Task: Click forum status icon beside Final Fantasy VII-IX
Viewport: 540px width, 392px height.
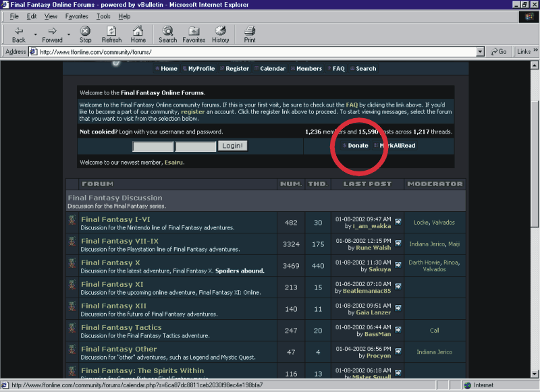Action: point(72,242)
